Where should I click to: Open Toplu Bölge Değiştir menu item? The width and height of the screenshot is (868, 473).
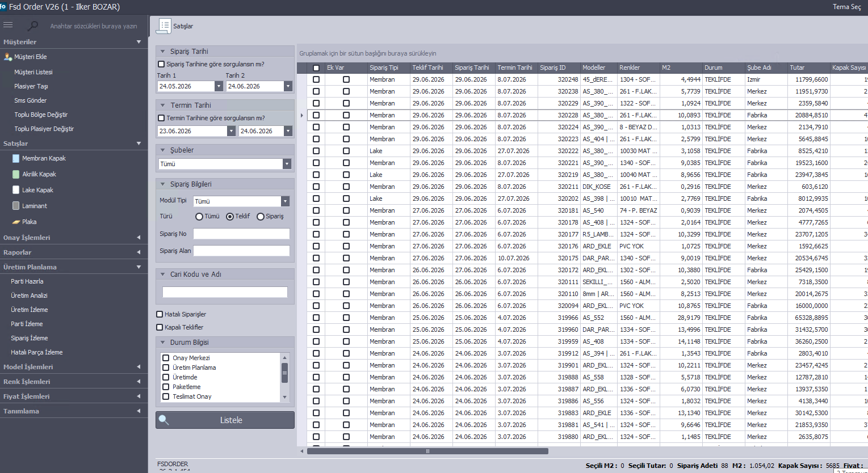click(x=41, y=115)
